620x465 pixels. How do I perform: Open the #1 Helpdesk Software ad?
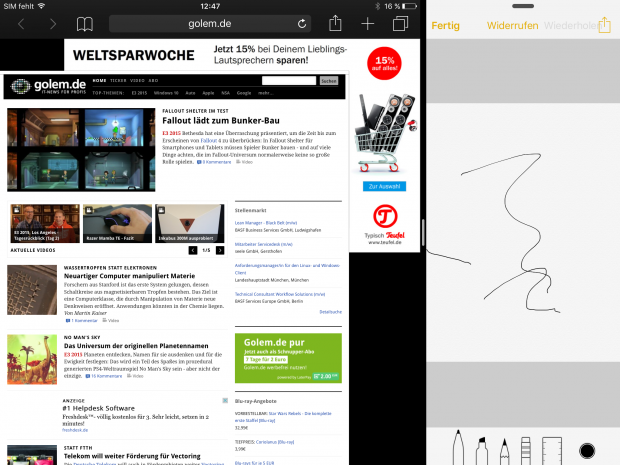[98, 408]
